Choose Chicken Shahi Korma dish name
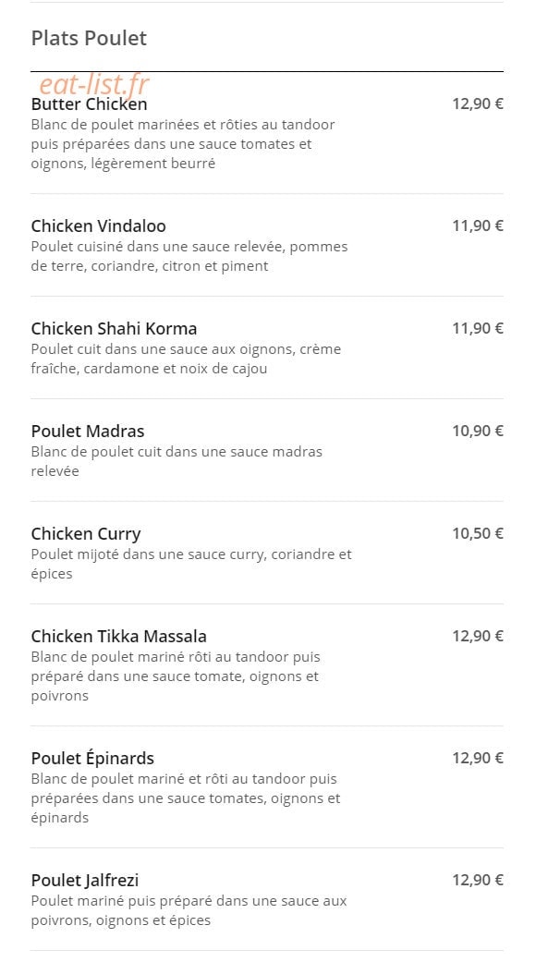Screen dimensions: 560x962 pyautogui.click(x=114, y=328)
